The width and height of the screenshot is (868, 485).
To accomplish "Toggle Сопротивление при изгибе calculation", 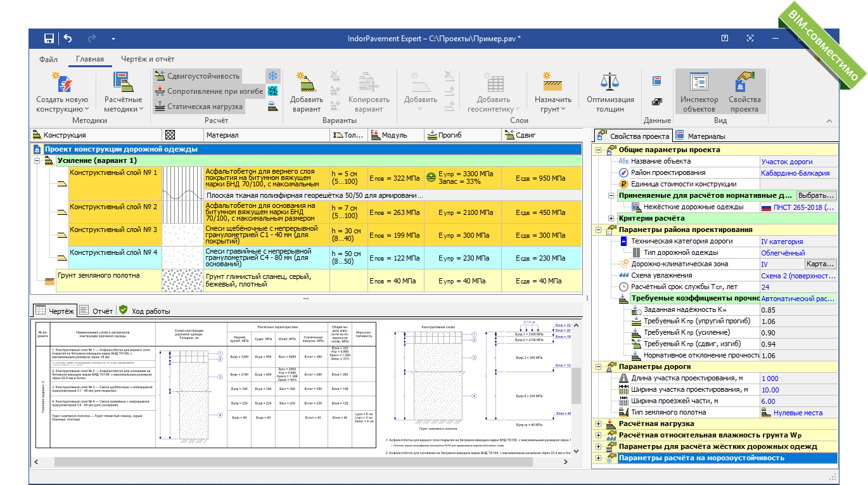I will coord(208,91).
